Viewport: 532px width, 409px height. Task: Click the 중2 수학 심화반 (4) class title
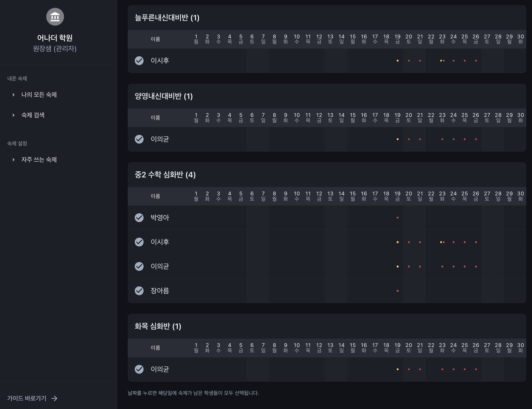pos(165,175)
